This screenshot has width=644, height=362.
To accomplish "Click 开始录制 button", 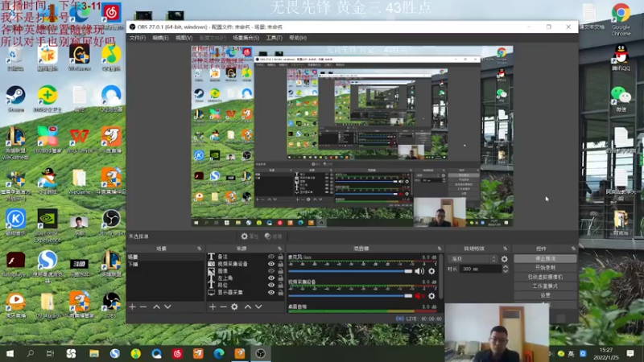I will tap(545, 268).
